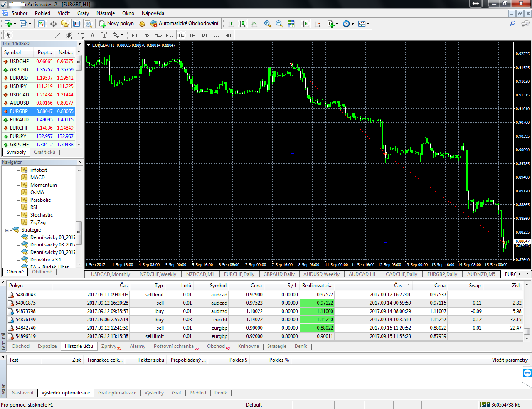The width and height of the screenshot is (532, 409).
Task: Click Automatické Obchodování button
Action: coord(184,24)
